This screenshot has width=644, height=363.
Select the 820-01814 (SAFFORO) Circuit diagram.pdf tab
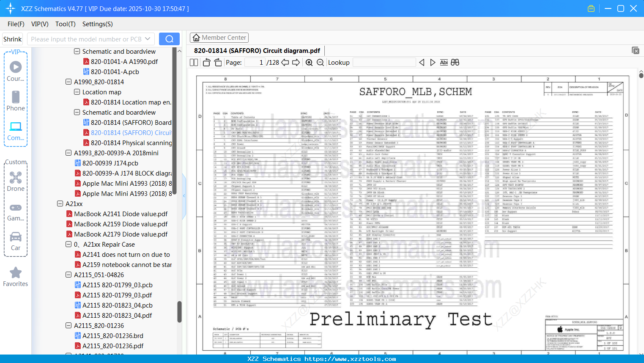[x=257, y=51]
